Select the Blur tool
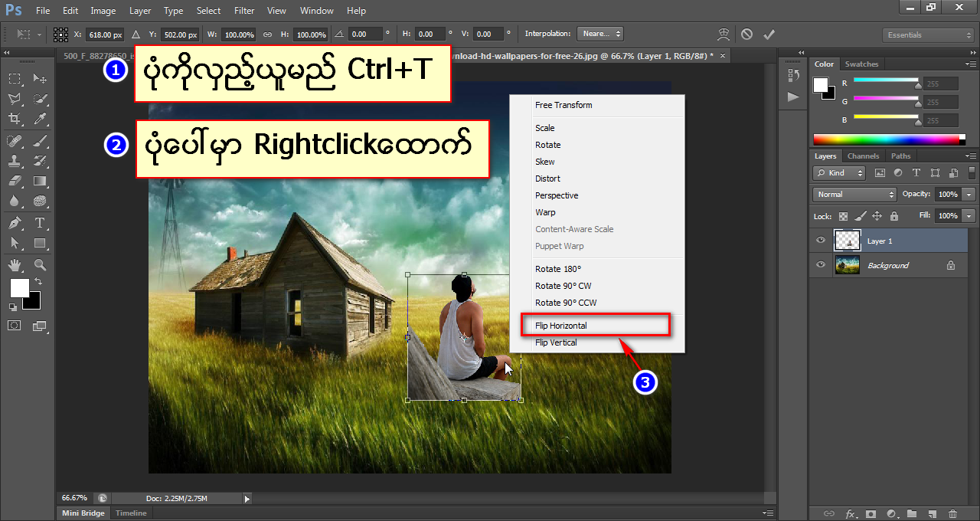The height and width of the screenshot is (521, 980). coord(15,201)
